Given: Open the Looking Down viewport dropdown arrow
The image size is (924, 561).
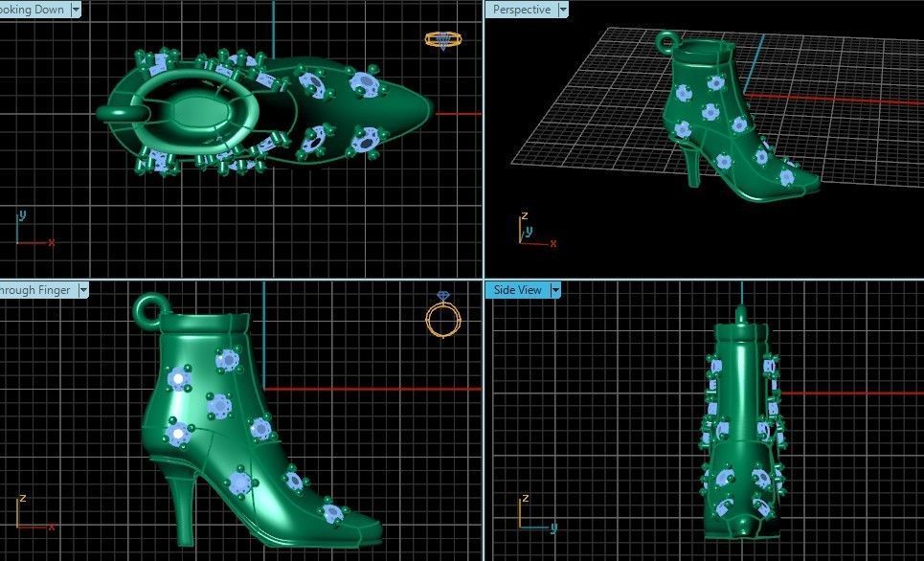Looking at the screenshot, I should click(x=76, y=10).
